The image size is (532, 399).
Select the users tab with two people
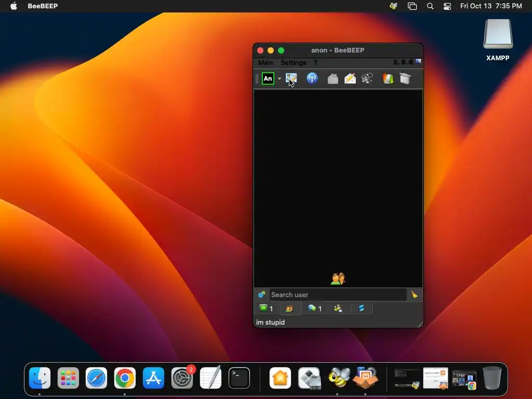tap(289, 309)
